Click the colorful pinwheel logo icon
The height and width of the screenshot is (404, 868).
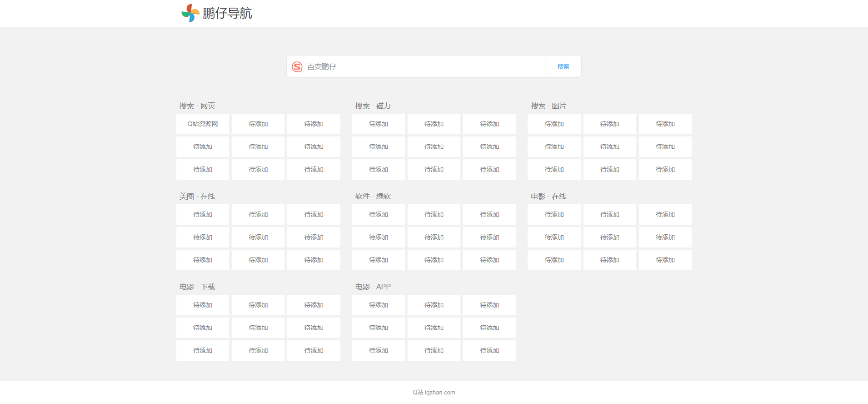pos(190,13)
